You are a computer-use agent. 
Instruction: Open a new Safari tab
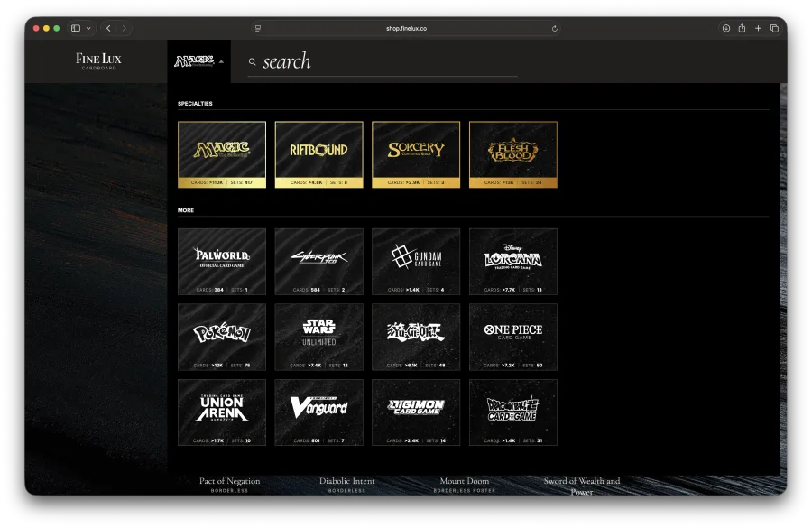(758, 29)
